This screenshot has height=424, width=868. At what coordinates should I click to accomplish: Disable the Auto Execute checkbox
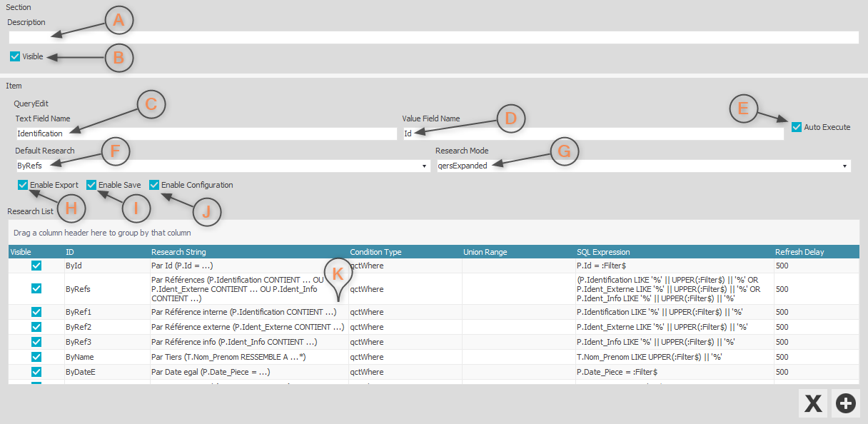pyautogui.click(x=797, y=127)
